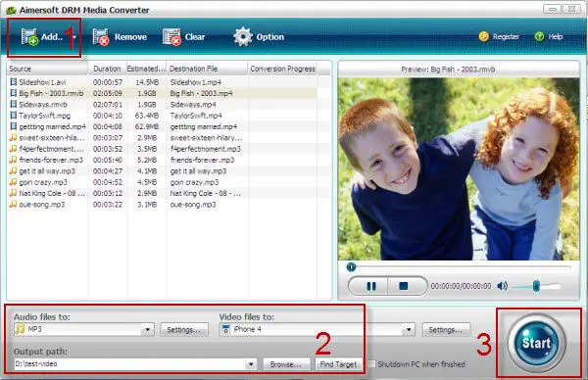Click the big Start conversion button
The width and height of the screenshot is (588, 380).
coord(537,343)
